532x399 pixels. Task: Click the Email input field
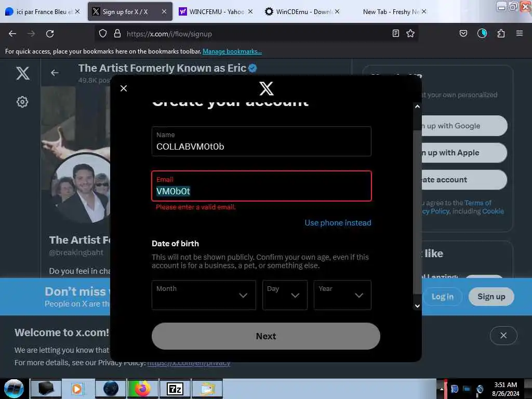tap(261, 186)
